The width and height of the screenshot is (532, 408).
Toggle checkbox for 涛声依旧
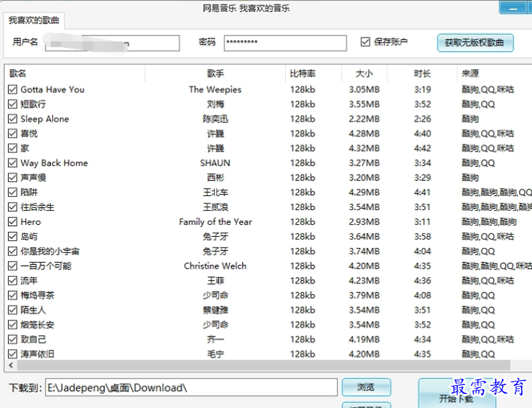[13, 354]
